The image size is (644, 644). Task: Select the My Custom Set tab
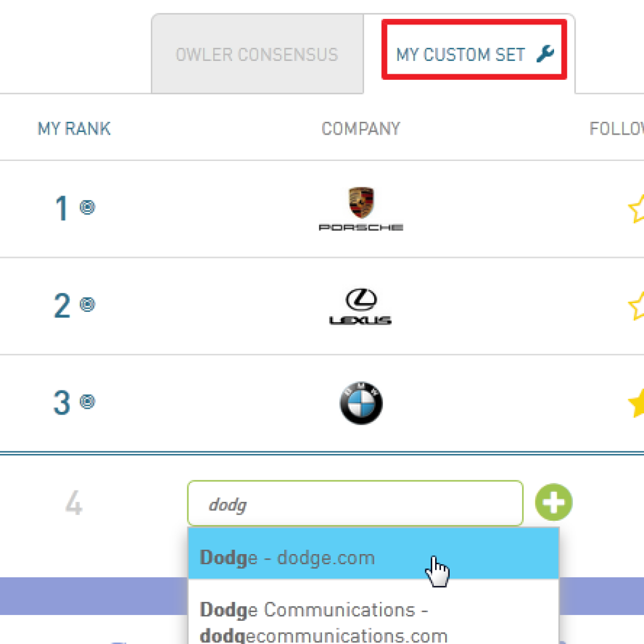tap(460, 55)
